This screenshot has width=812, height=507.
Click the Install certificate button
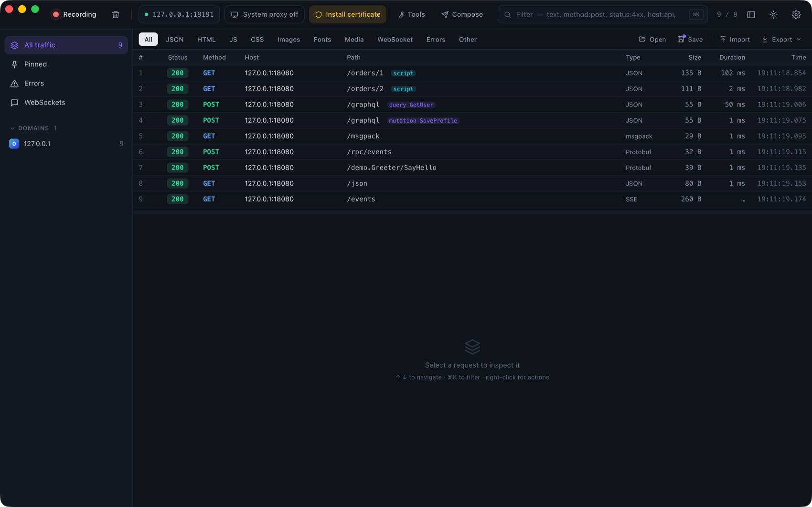click(348, 14)
